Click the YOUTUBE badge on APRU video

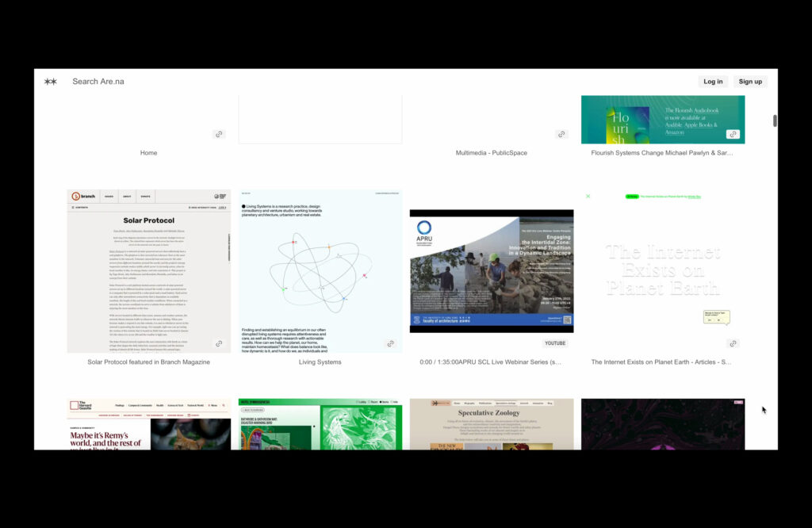pos(555,343)
